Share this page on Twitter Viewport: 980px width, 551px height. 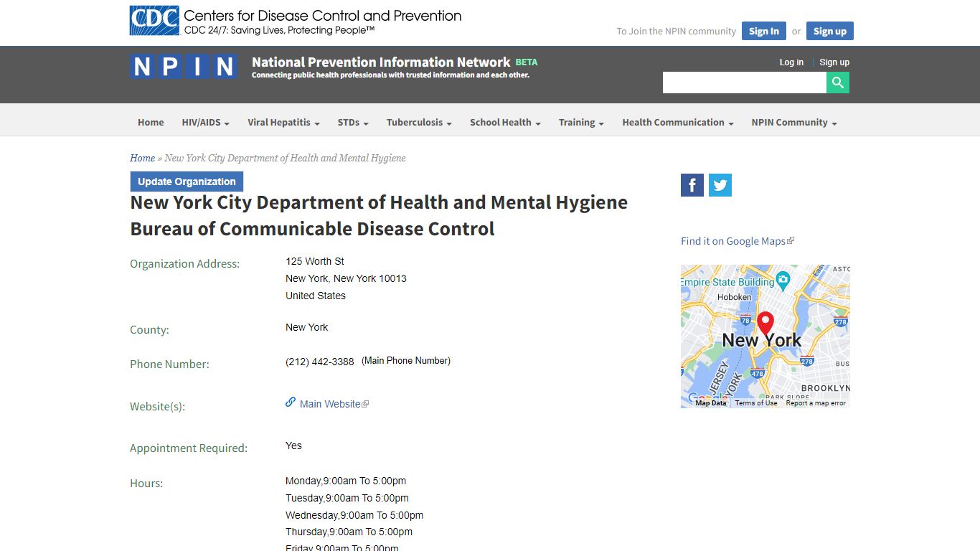point(720,185)
